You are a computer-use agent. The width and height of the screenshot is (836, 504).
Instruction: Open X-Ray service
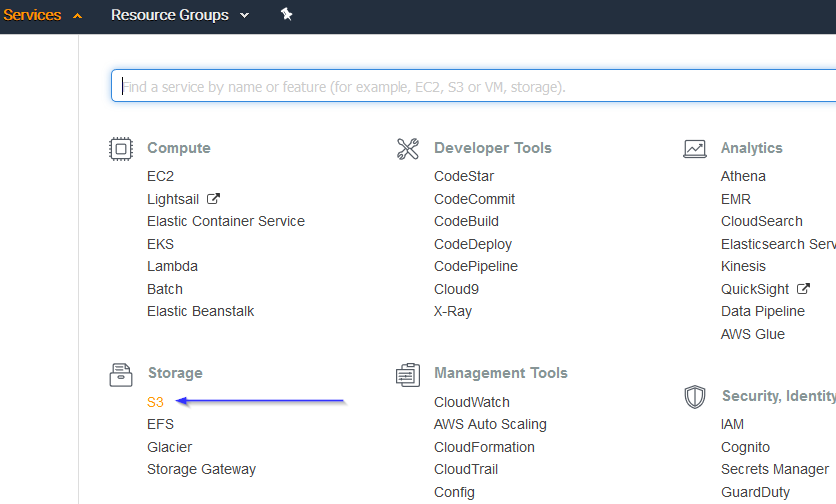(453, 311)
